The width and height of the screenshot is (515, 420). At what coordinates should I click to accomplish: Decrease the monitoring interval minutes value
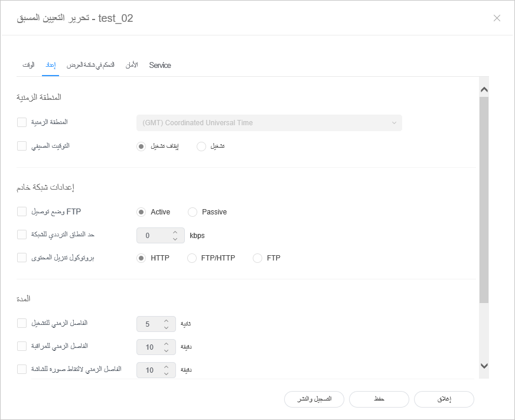point(167,351)
